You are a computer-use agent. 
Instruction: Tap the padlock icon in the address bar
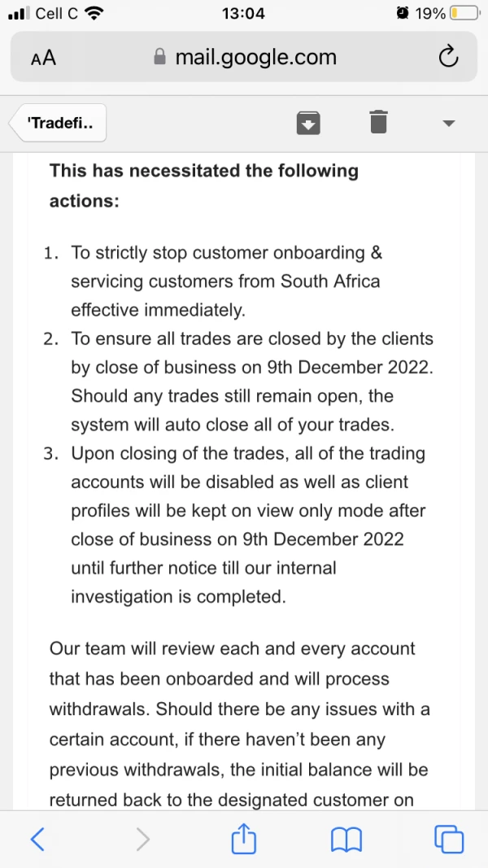159,58
